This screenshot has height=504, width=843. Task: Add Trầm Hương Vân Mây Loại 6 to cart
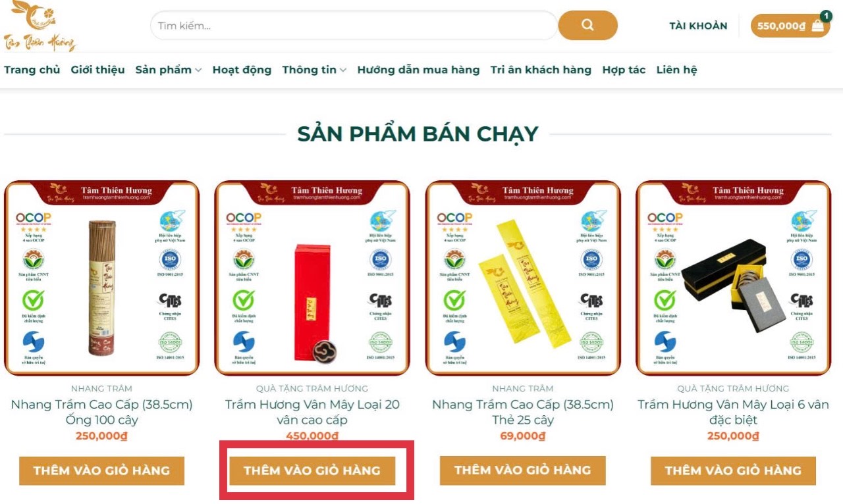(x=733, y=470)
